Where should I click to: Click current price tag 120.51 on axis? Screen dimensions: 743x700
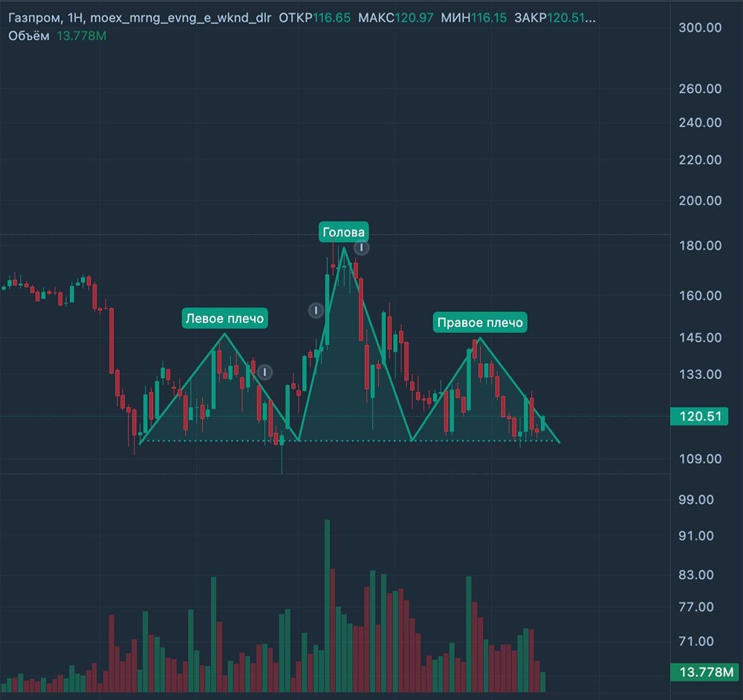699,416
